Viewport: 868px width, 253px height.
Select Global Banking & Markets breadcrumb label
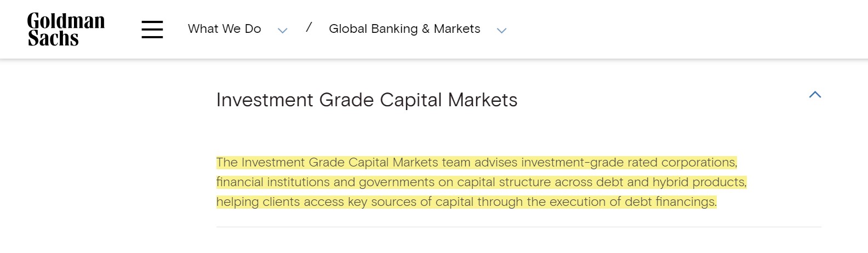[x=404, y=29]
